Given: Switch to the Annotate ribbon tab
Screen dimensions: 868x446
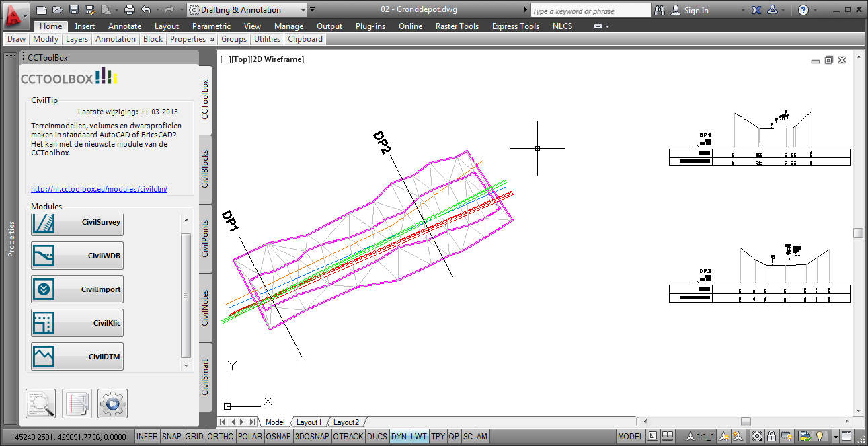Looking at the screenshot, I should coord(125,26).
